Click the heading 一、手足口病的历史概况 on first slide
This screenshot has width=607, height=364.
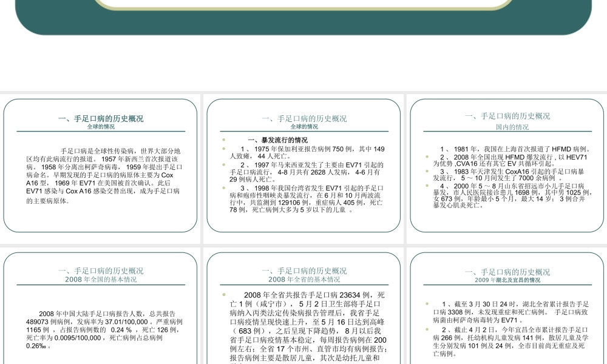tap(102, 119)
